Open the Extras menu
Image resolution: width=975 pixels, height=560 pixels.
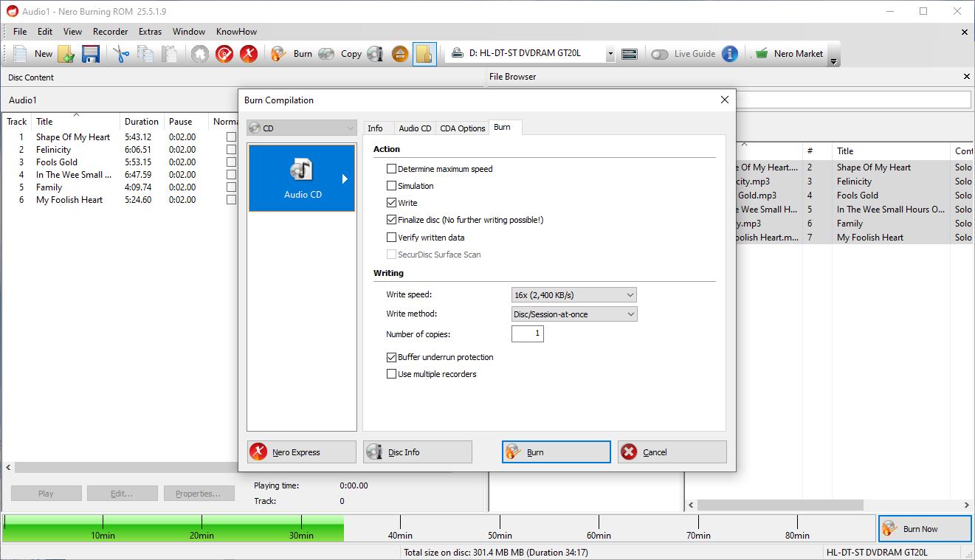coord(150,32)
